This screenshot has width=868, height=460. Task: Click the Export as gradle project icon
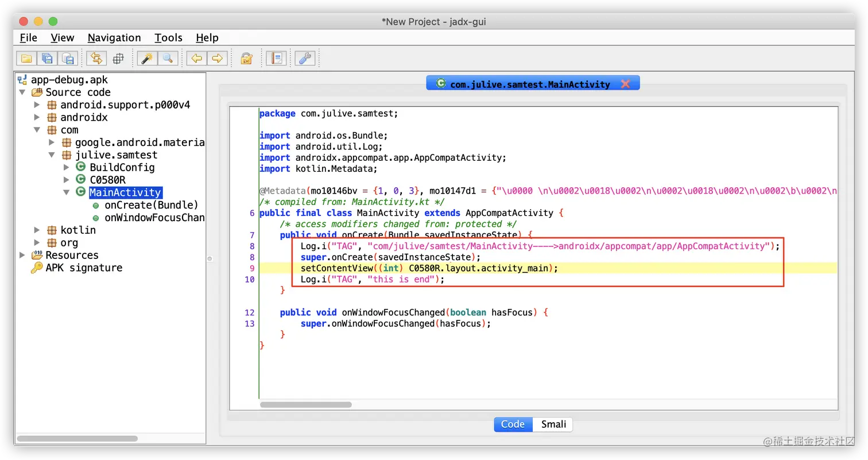(68, 58)
